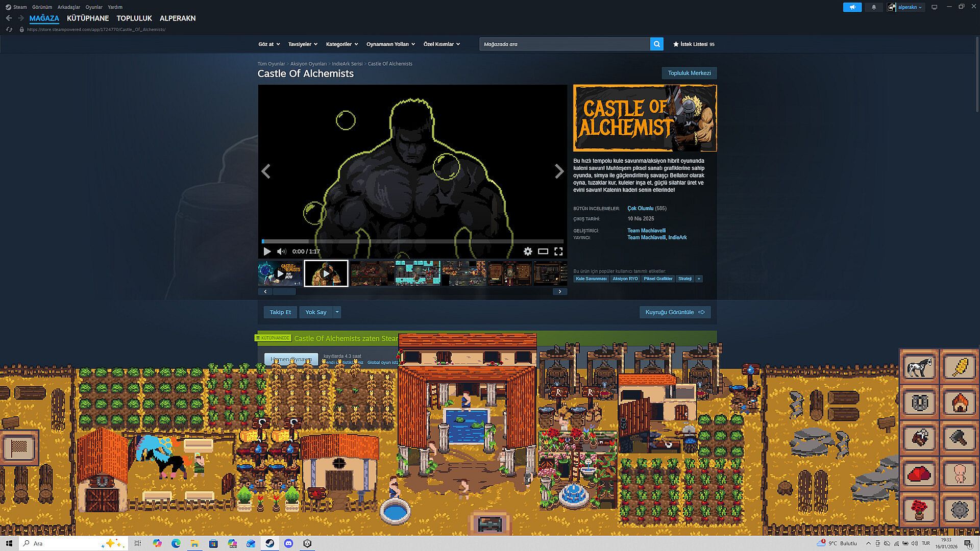Image resolution: width=980 pixels, height=551 pixels.
Task: Open the Oyunlar menu
Action: click(94, 7)
